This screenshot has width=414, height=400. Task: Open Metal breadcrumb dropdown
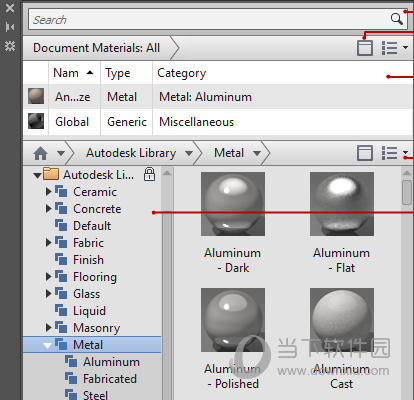click(x=257, y=153)
